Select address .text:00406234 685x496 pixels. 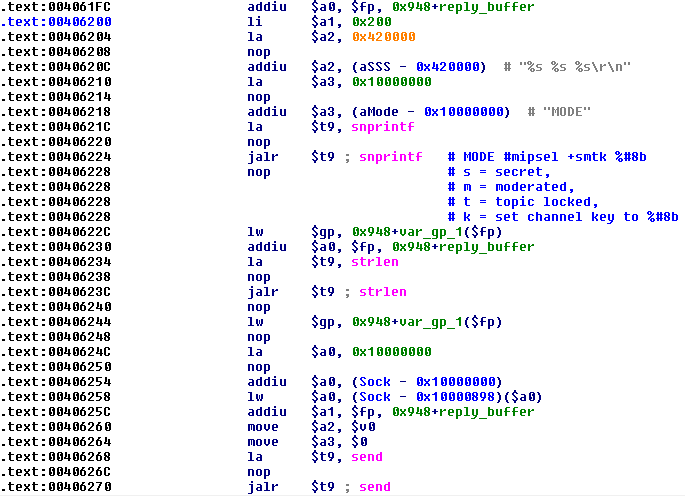pos(56,262)
